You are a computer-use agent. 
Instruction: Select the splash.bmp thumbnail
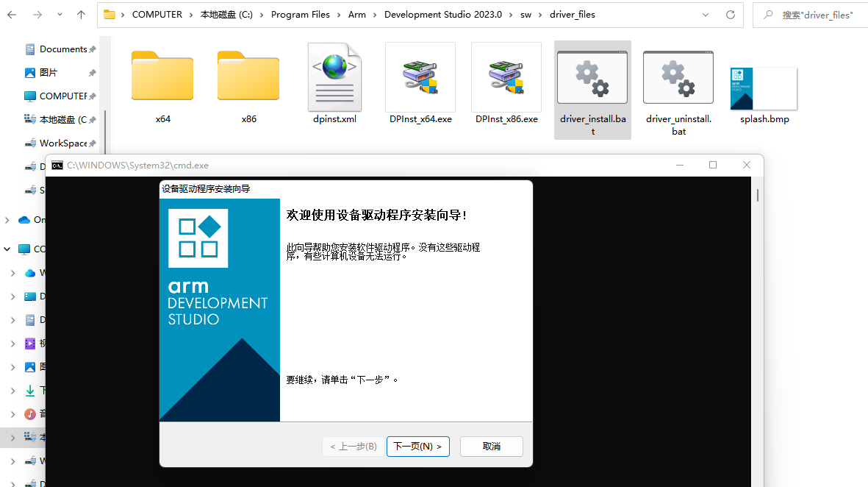(764, 89)
